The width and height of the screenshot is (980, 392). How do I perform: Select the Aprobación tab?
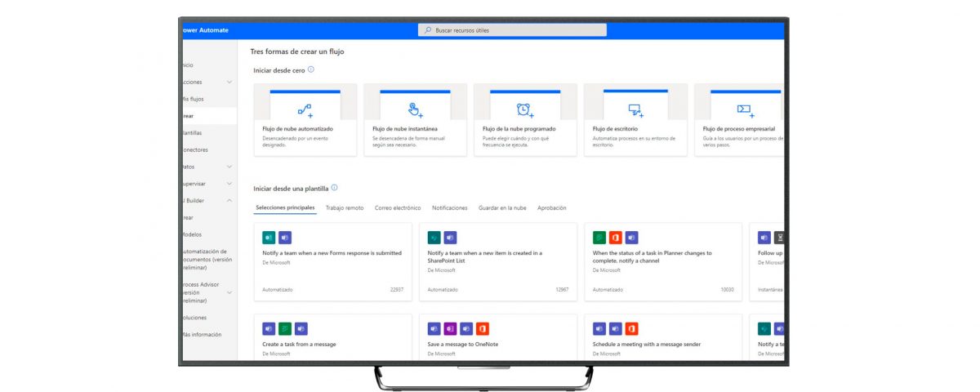pos(552,208)
